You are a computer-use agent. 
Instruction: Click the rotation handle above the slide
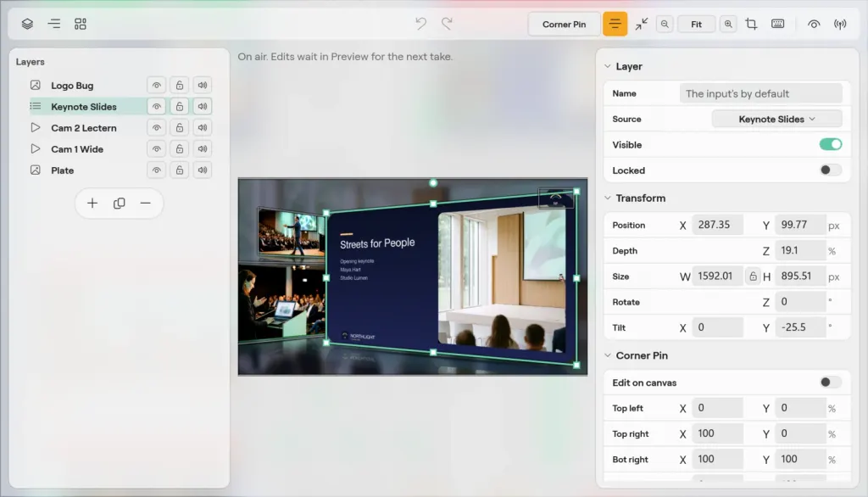(433, 183)
